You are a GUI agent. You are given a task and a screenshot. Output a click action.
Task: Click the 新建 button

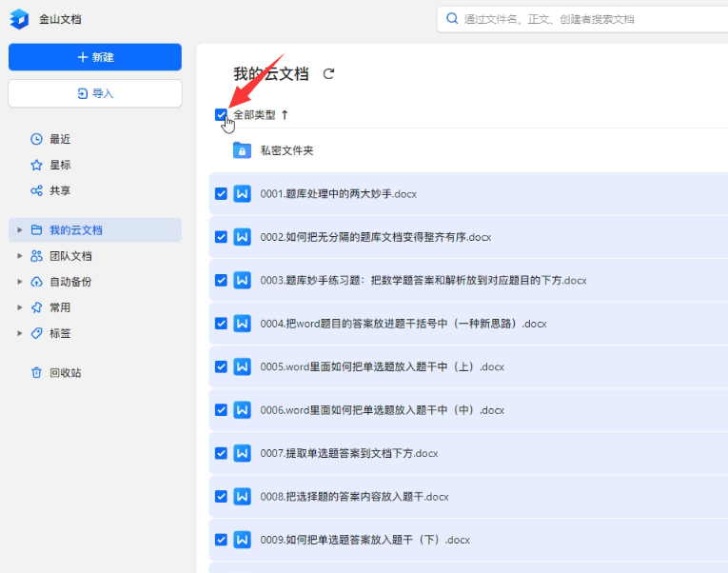[x=95, y=57]
